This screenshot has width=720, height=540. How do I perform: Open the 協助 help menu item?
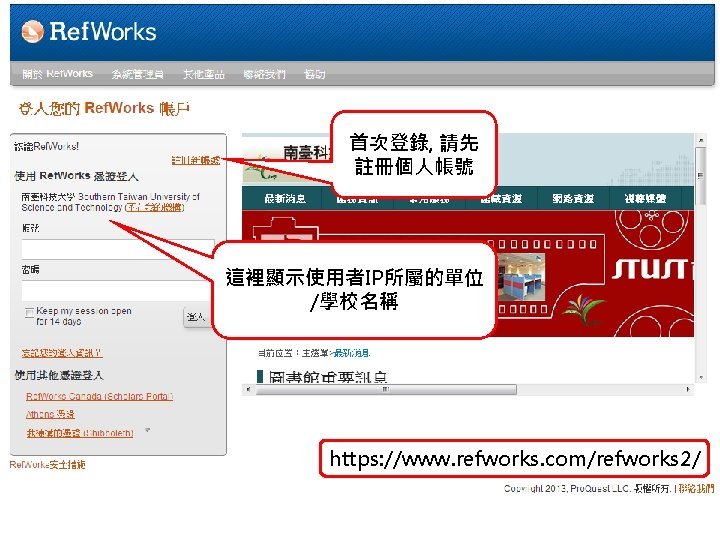(x=315, y=74)
